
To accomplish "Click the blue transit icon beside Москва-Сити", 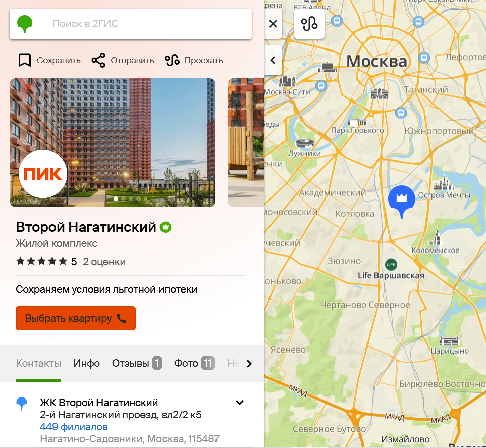I will click(x=321, y=86).
